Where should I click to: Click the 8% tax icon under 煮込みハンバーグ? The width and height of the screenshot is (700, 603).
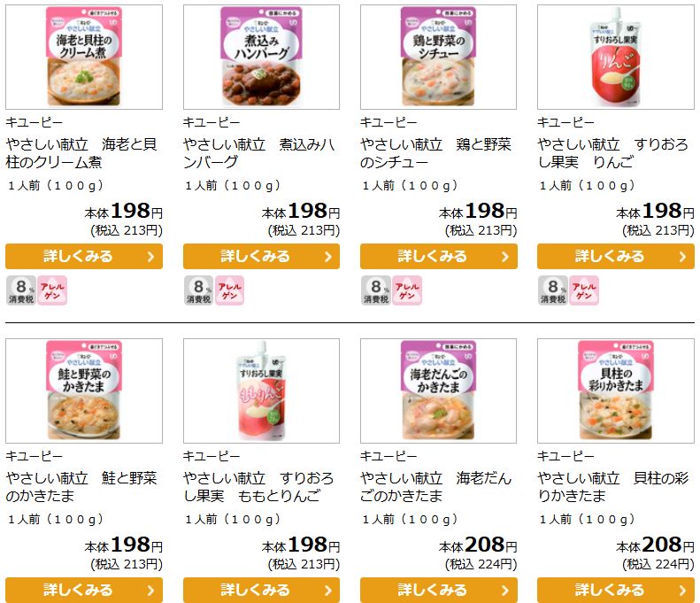pyautogui.click(x=198, y=290)
